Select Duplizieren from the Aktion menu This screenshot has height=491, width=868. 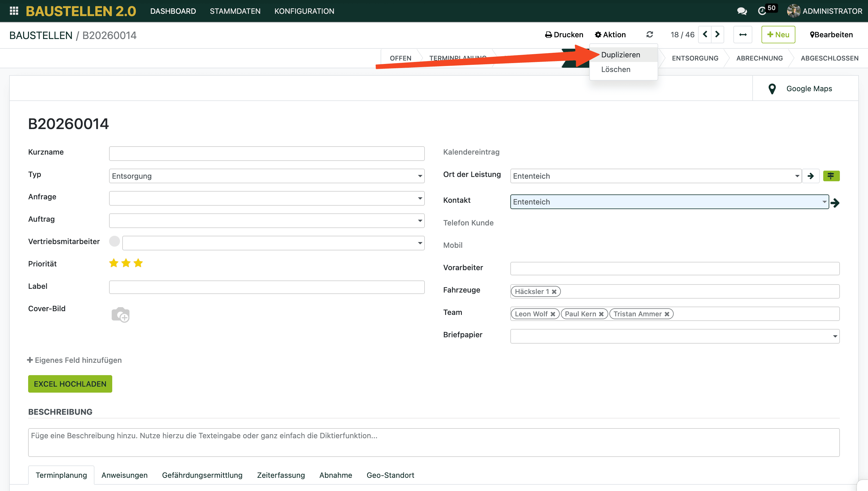click(620, 54)
